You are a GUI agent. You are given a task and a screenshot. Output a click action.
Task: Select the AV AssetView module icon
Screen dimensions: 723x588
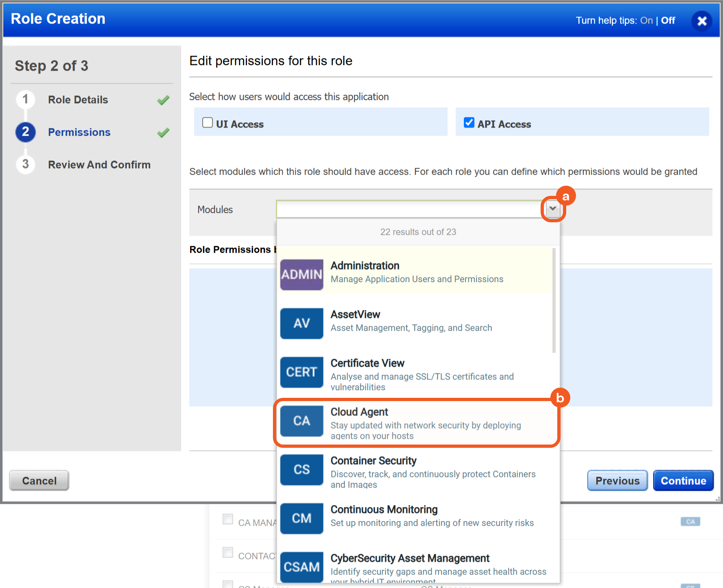click(301, 323)
